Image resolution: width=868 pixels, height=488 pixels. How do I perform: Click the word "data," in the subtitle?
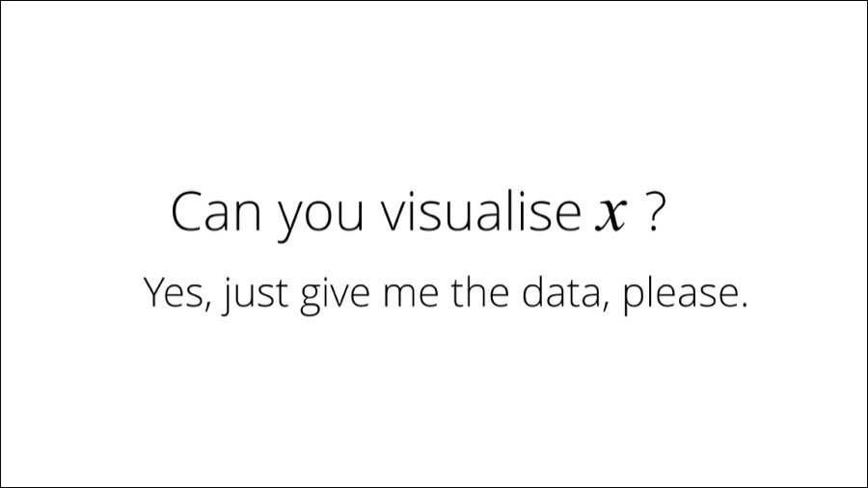(562, 294)
